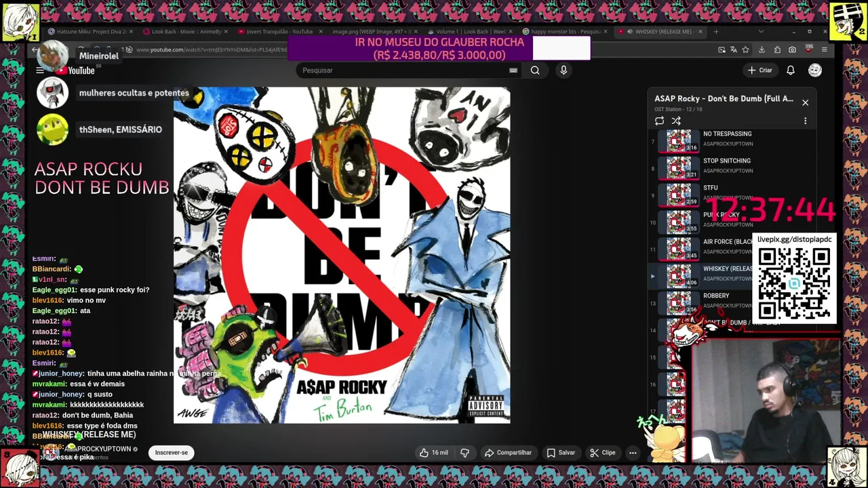Open the YouTube hamburger guide menu
Screen dimensions: 868x488
point(40,70)
